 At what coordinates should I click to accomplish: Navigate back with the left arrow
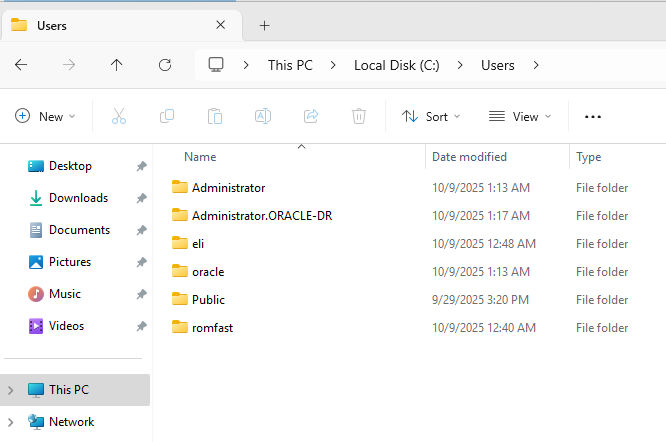21,65
